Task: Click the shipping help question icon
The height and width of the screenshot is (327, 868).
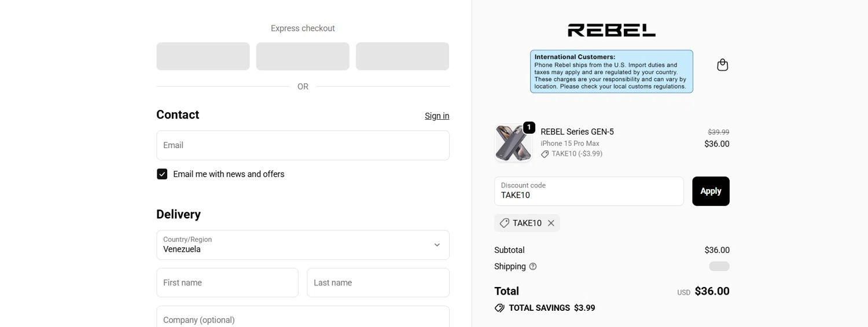Action: pos(533,266)
